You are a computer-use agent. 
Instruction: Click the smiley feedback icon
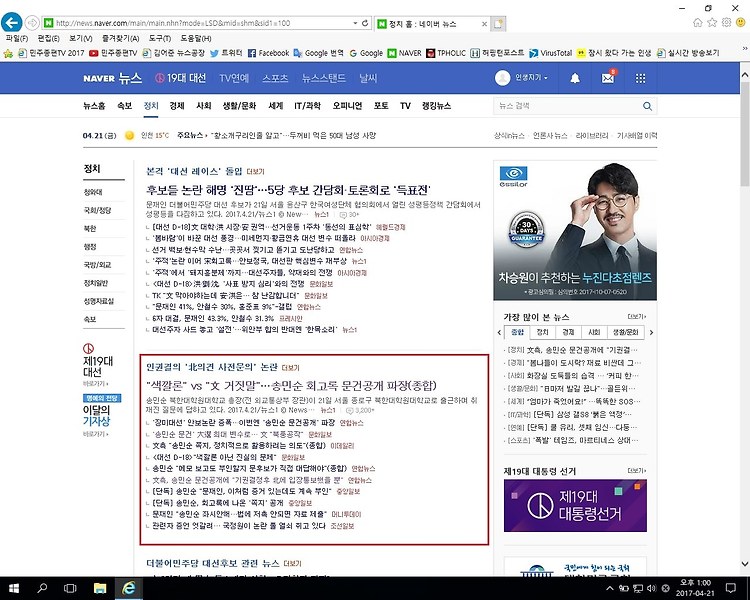pyautogui.click(x=740, y=22)
